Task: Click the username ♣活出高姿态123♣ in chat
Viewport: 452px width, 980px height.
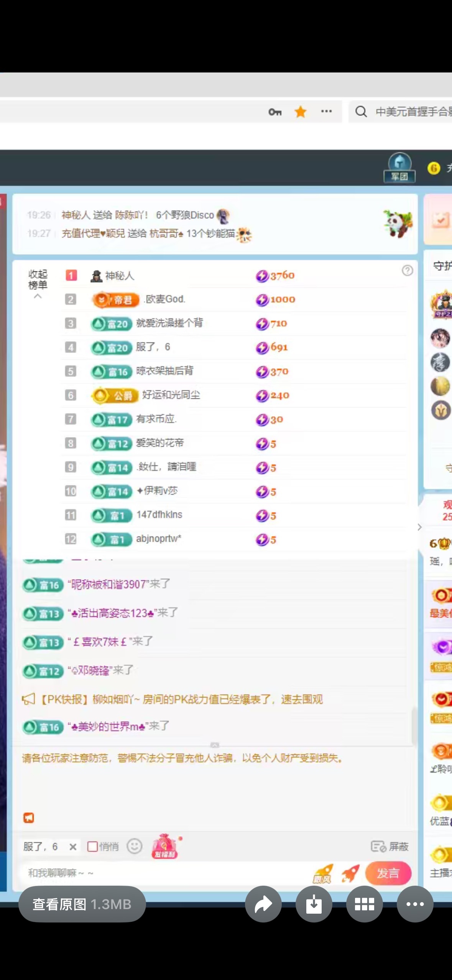Action: coord(112,613)
